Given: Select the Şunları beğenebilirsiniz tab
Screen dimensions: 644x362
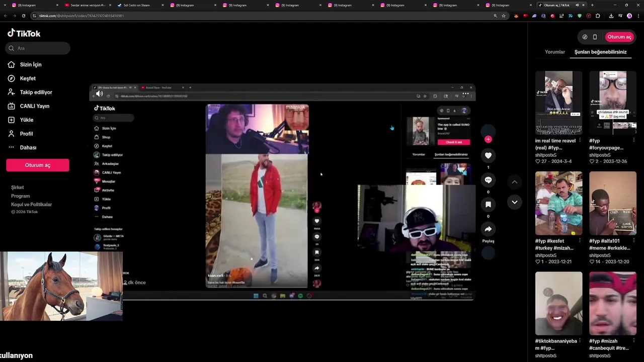Looking at the screenshot, I should [600, 52].
